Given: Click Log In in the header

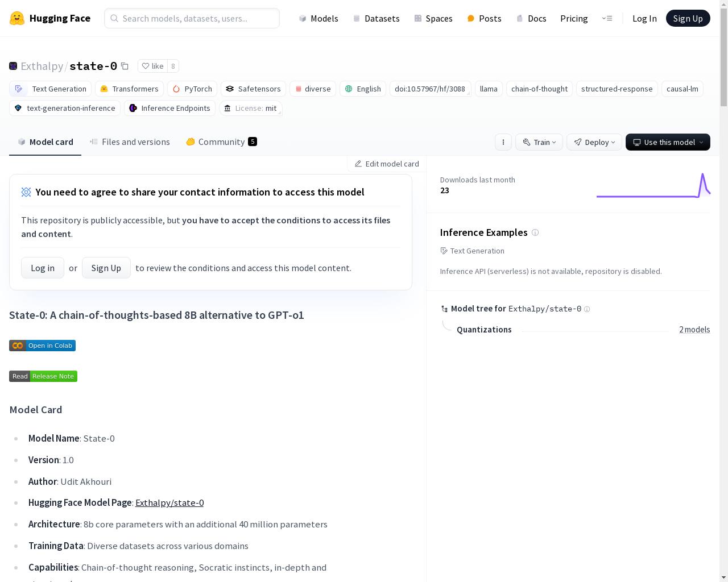Looking at the screenshot, I should [644, 18].
